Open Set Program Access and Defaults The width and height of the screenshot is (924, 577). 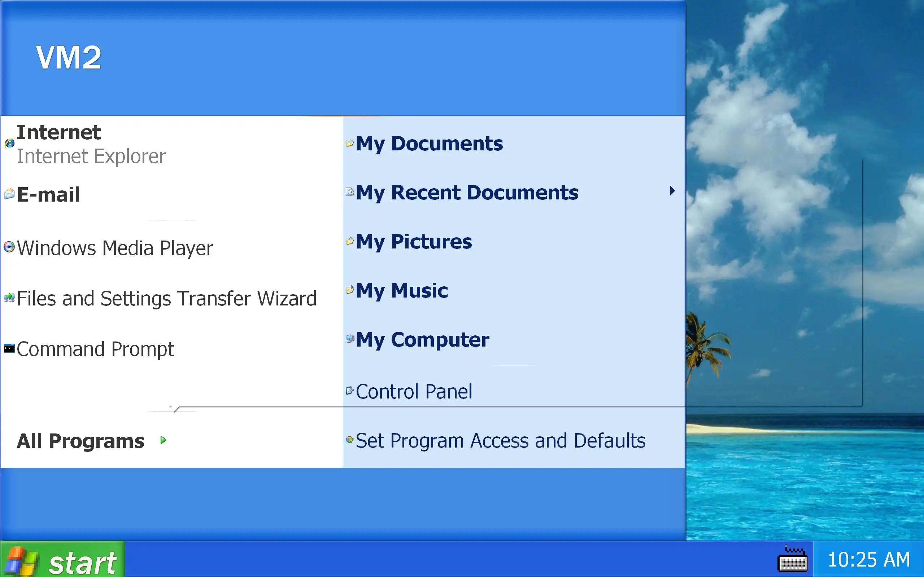pyautogui.click(x=500, y=441)
